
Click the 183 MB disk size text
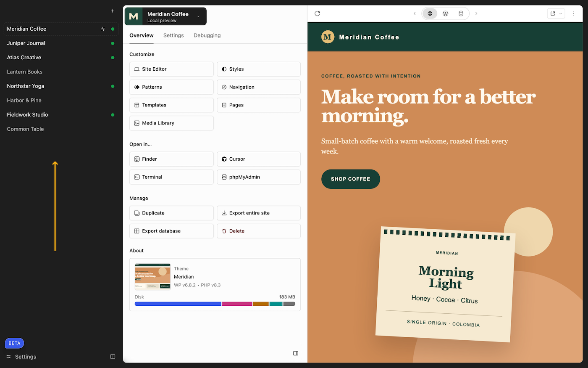pyautogui.click(x=287, y=297)
